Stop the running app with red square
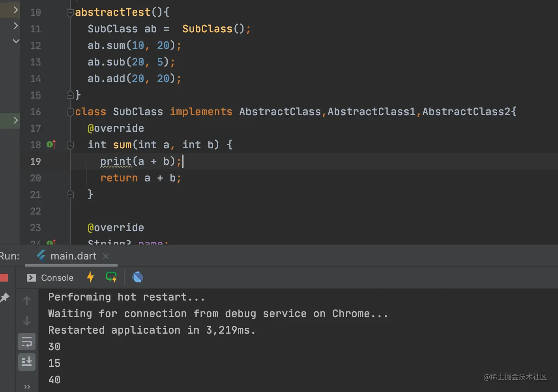Image resolution: width=558 pixels, height=392 pixels. [x=4, y=278]
